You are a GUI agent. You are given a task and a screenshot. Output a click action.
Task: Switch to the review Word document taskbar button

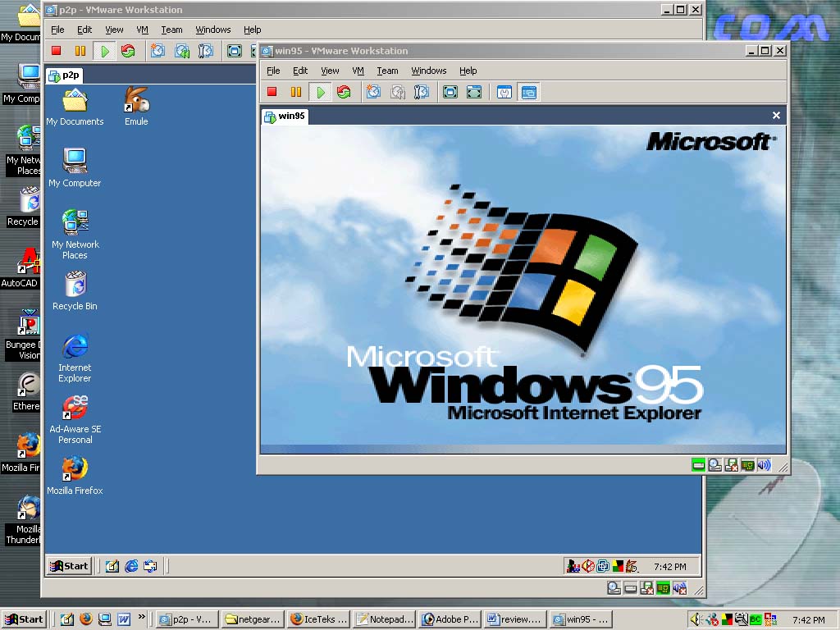point(515,619)
